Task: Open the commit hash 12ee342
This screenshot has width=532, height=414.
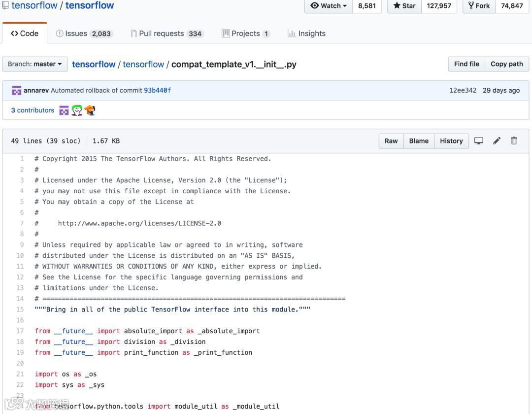Action: [463, 90]
